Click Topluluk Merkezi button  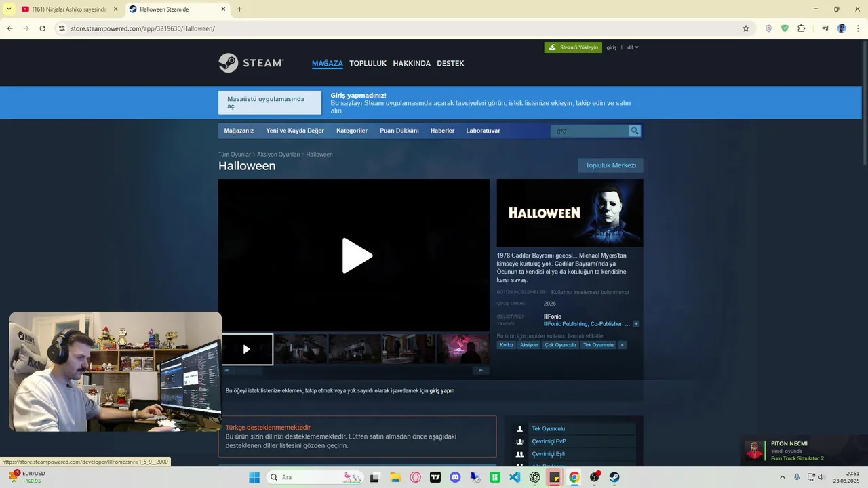click(611, 165)
